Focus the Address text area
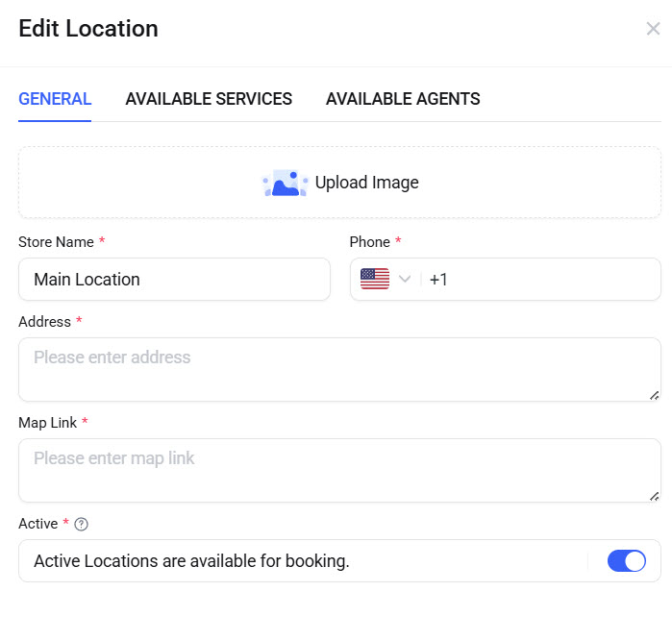 click(x=338, y=369)
